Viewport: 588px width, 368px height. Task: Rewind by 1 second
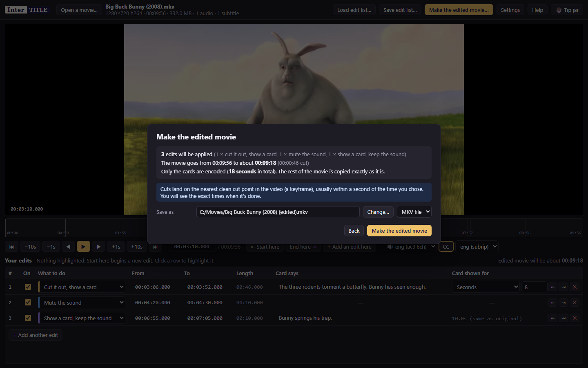pos(51,247)
